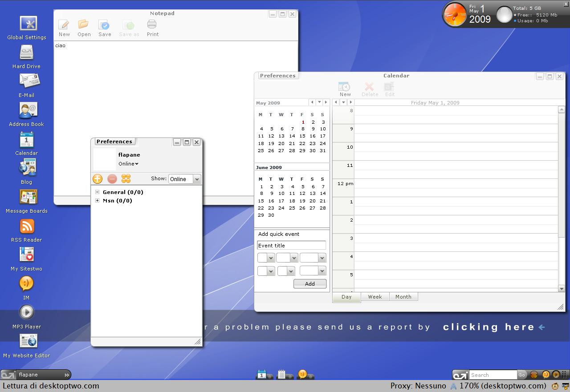The width and height of the screenshot is (570, 392).
Task: Open first dropdown in quick event top row
Action: pos(266,258)
